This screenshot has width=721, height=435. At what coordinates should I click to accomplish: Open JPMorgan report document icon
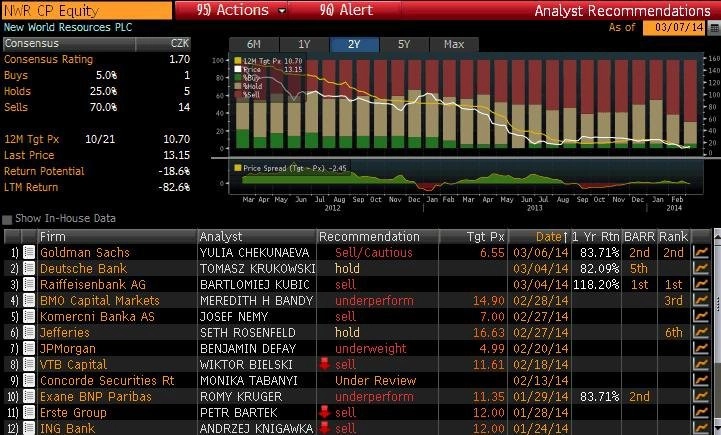(29, 349)
